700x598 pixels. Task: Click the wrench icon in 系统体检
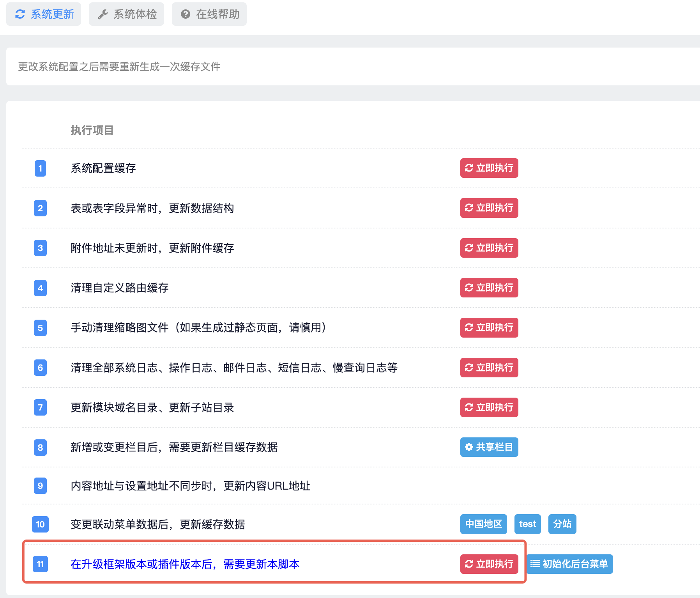(x=103, y=14)
